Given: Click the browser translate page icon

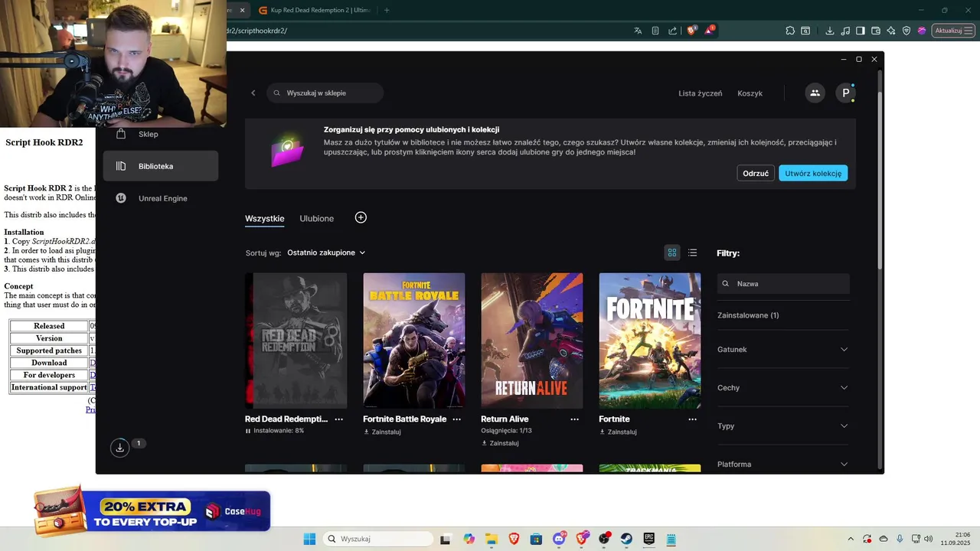Looking at the screenshot, I should [638, 31].
